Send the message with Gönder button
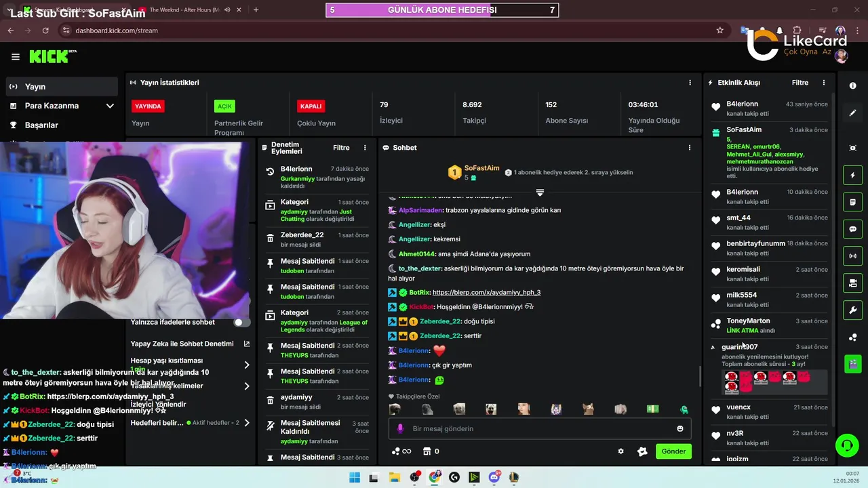This screenshot has height=488, width=868. (x=673, y=451)
